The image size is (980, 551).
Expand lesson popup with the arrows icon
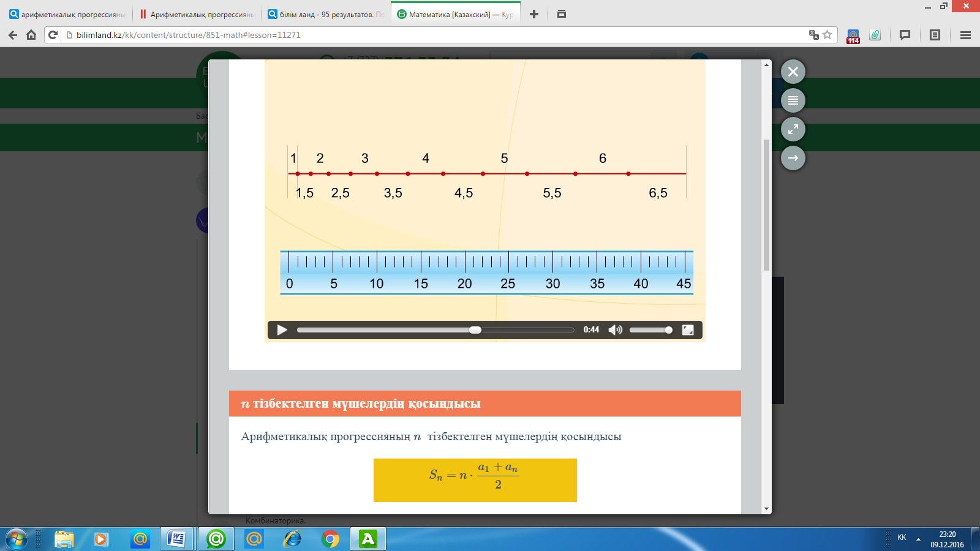[x=793, y=129]
